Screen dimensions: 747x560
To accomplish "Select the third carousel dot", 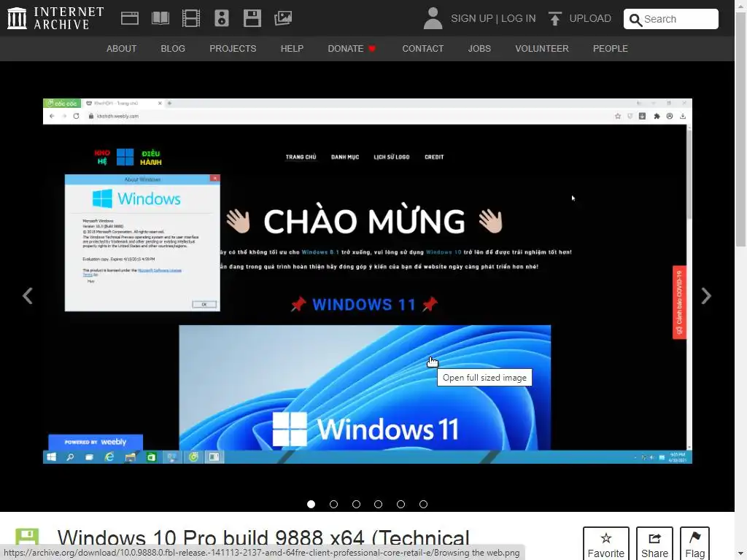I will point(356,504).
